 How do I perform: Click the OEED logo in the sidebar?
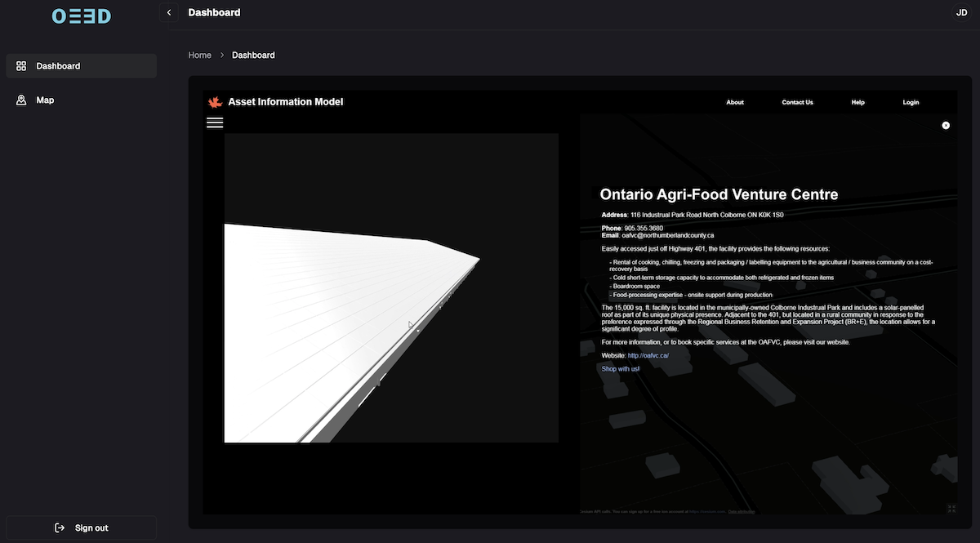81,16
